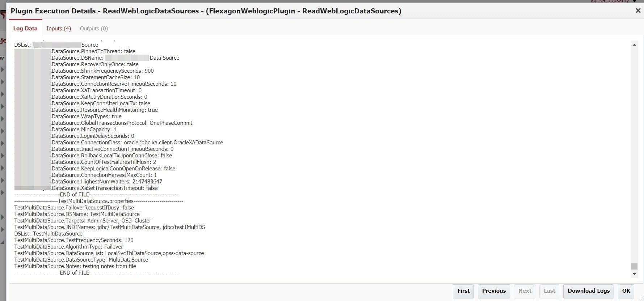Click the LoginDelaySeconds: 0 entry

click(92, 136)
